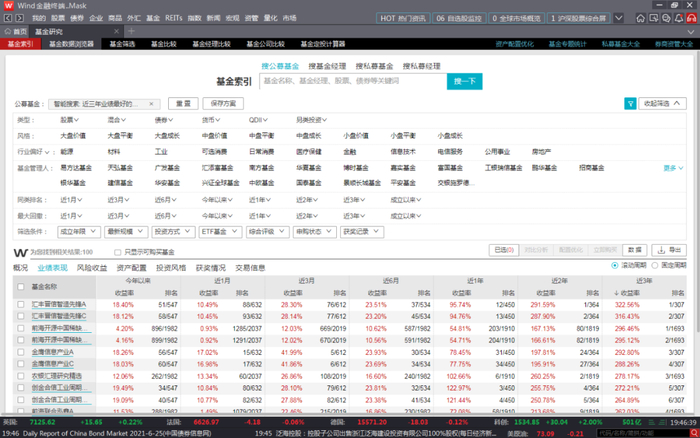Viewport: 700px width, 438px height.
Task: Open 资产配置优化 link on black bar
Action: pos(514,44)
